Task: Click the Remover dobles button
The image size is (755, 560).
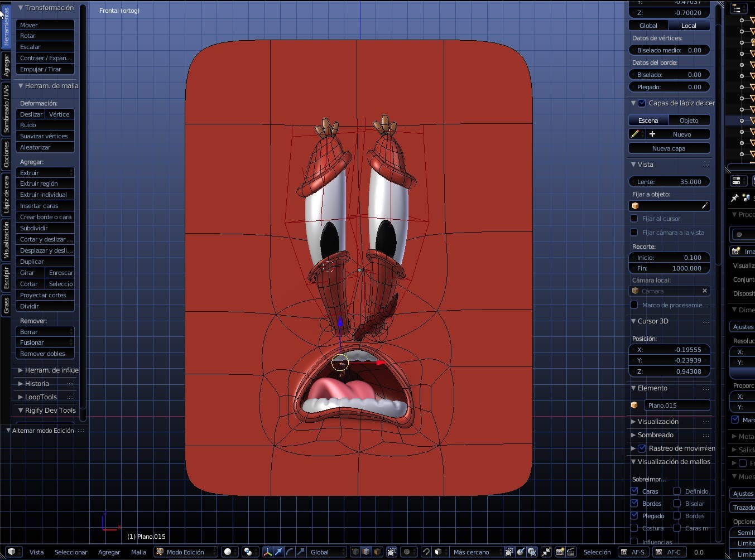Action: tap(45, 353)
